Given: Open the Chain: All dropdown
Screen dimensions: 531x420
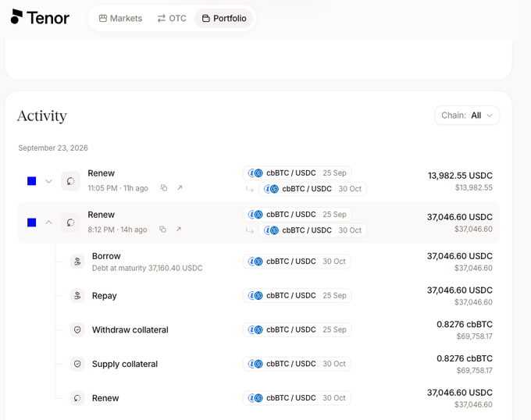Looking at the screenshot, I should point(467,116).
